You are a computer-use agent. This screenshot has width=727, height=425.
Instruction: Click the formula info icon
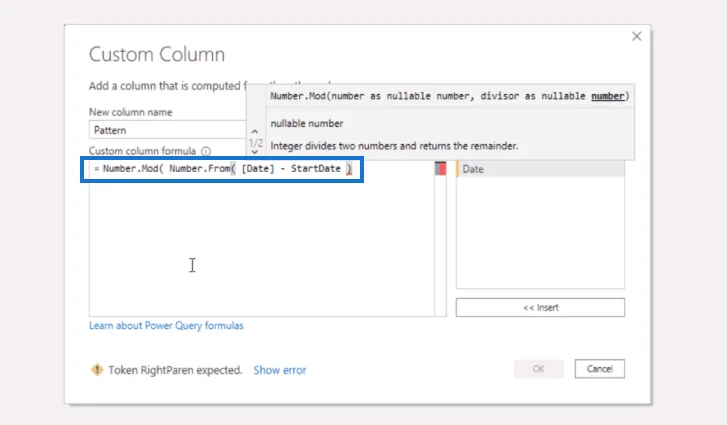tap(206, 151)
